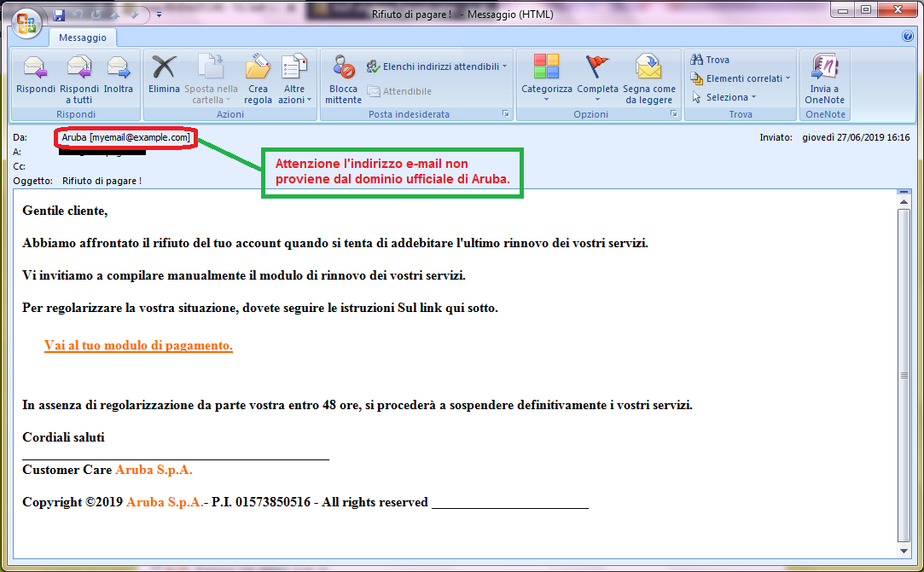Open the Seleziona dropdown
The height and width of the screenshot is (572, 924).
(x=724, y=97)
